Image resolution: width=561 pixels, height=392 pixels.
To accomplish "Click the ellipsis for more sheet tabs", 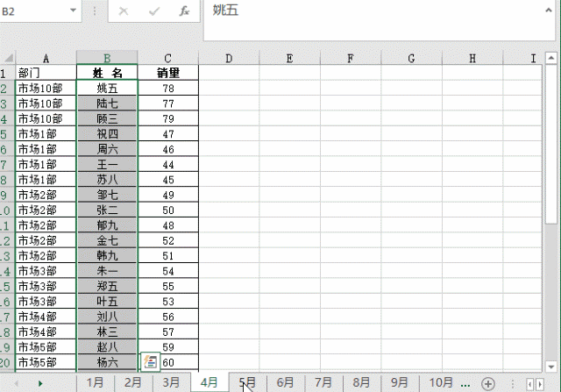I will point(465,383).
